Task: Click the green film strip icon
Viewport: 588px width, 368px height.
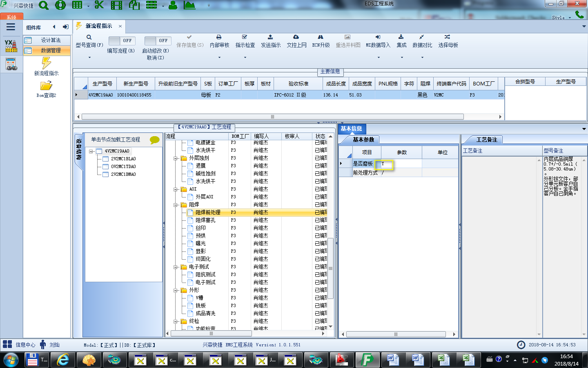Action: tap(117, 5)
